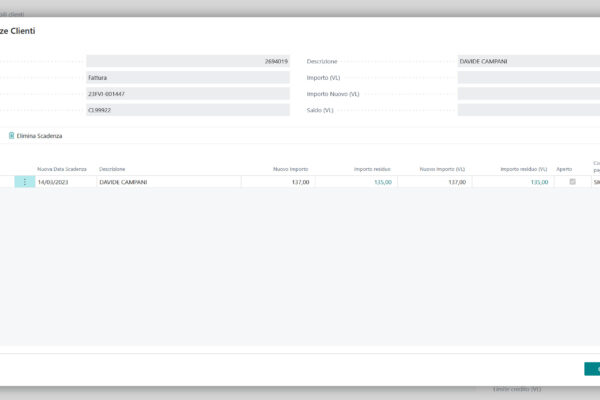This screenshot has height=400, width=600.
Task: Click the DAVIDE CAMPANI description cell in table
Action: coord(169,182)
